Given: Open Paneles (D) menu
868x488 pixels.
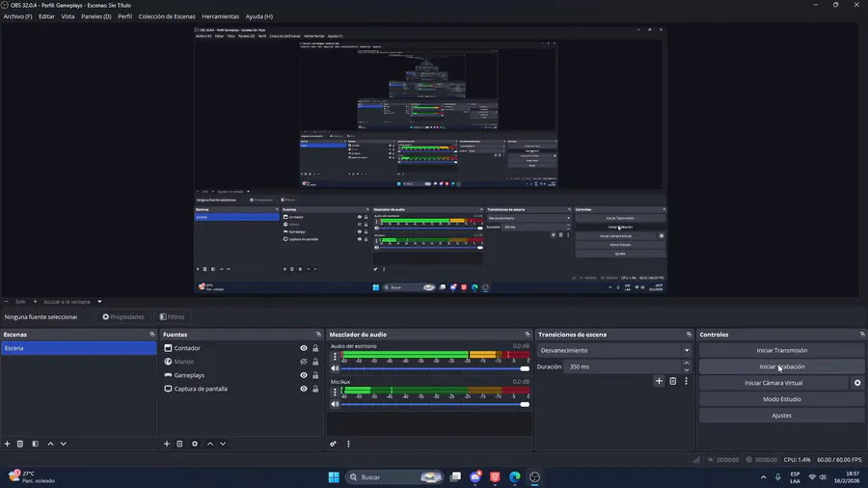Looking at the screenshot, I should coord(96,16).
